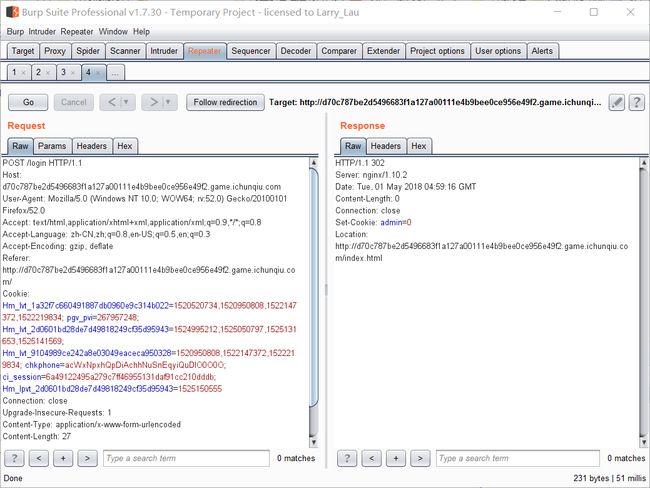Click the request pane scrollbar thumb
650x488 pixels.
pyautogui.click(x=314, y=288)
